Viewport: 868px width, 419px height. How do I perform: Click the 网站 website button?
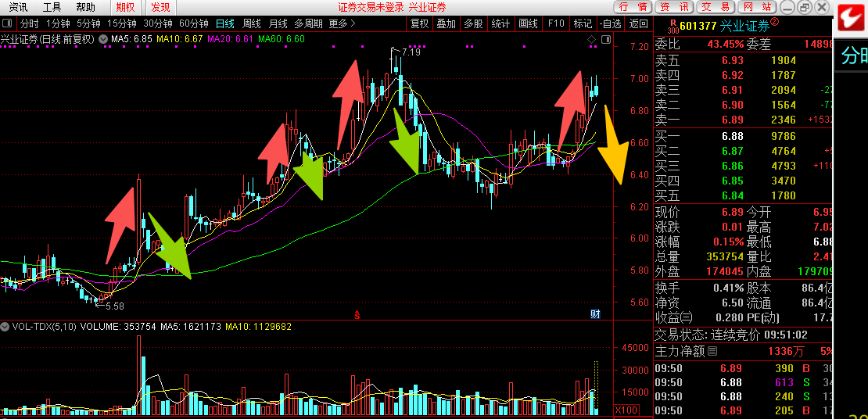pos(757,7)
